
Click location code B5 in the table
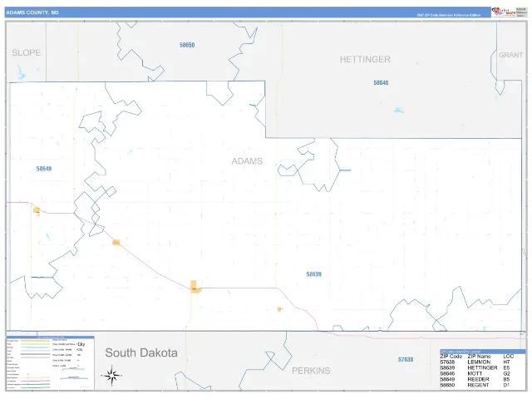coord(506,380)
